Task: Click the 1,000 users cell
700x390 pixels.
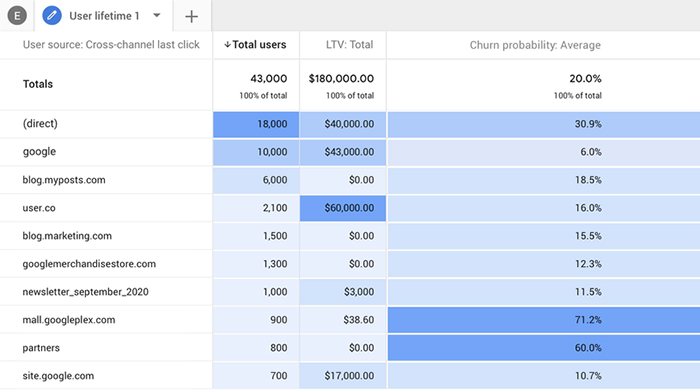Action: pos(256,292)
